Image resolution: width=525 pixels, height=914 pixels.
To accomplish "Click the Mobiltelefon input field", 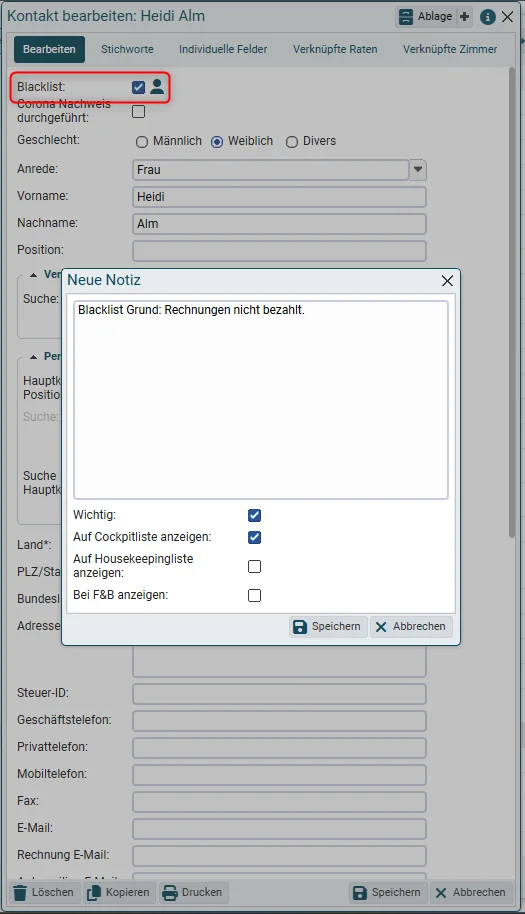I will click(280, 775).
